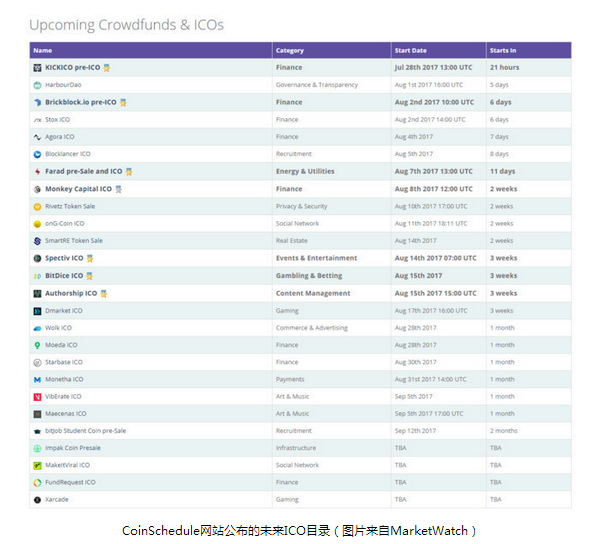Click the award badge beside KICKICO pre-ICO
Image resolution: width=597 pixels, height=544 pixels.
coord(107,68)
